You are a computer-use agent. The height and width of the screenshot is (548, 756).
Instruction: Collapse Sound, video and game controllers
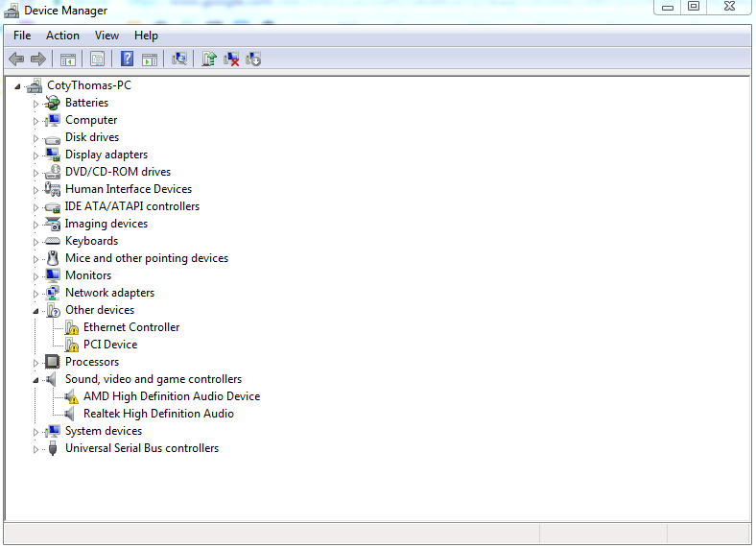[x=35, y=380]
